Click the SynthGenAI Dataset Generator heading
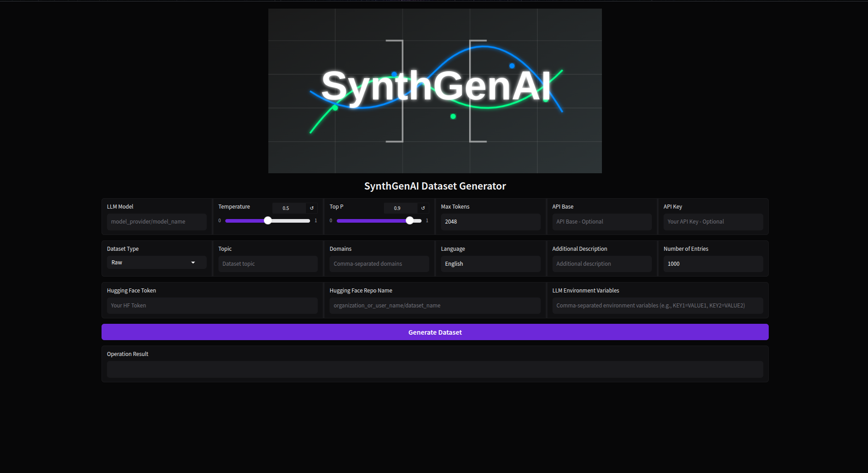868x473 pixels. pos(435,186)
